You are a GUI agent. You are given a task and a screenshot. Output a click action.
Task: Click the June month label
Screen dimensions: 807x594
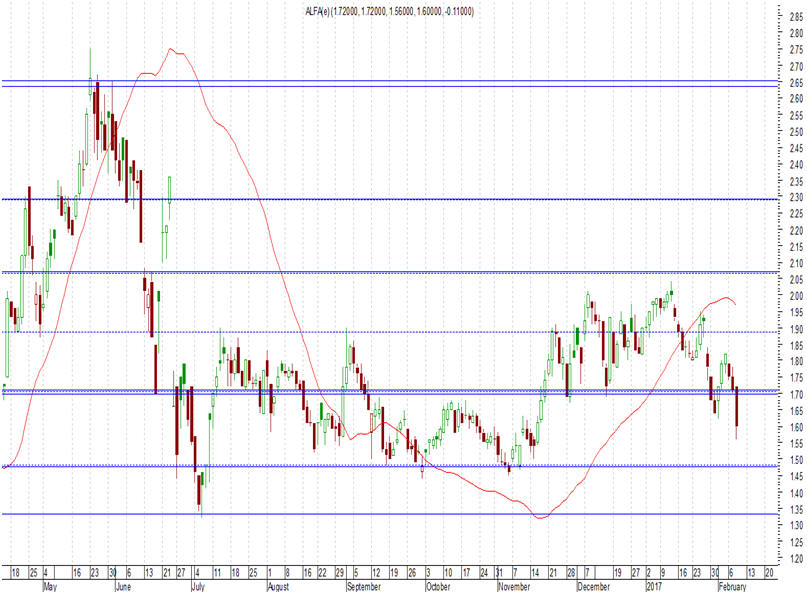click(124, 587)
